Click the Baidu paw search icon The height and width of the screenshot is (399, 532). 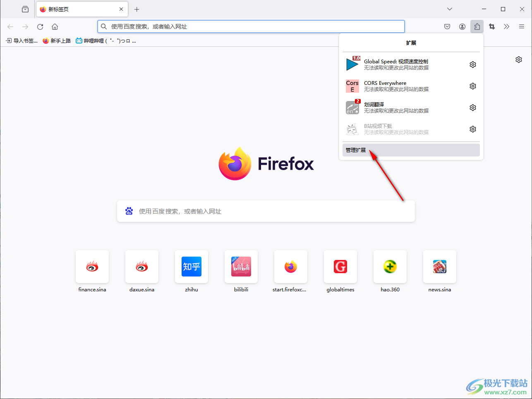point(129,211)
